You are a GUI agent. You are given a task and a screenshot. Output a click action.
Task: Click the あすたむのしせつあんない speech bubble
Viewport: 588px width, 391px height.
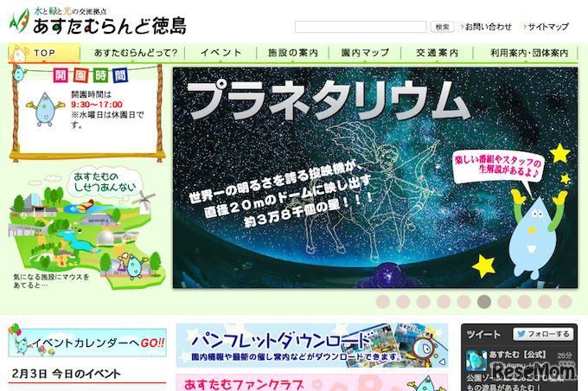point(105,182)
